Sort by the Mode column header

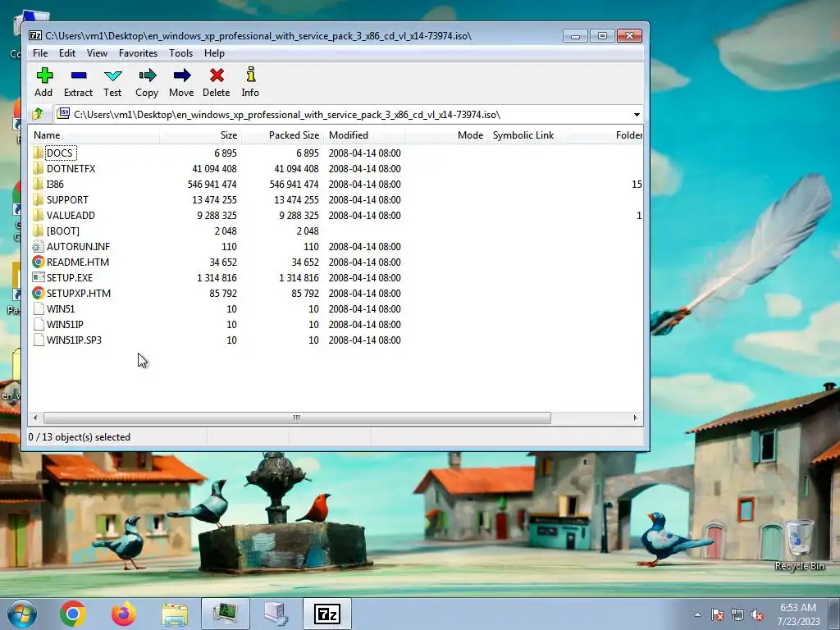pyautogui.click(x=446, y=135)
